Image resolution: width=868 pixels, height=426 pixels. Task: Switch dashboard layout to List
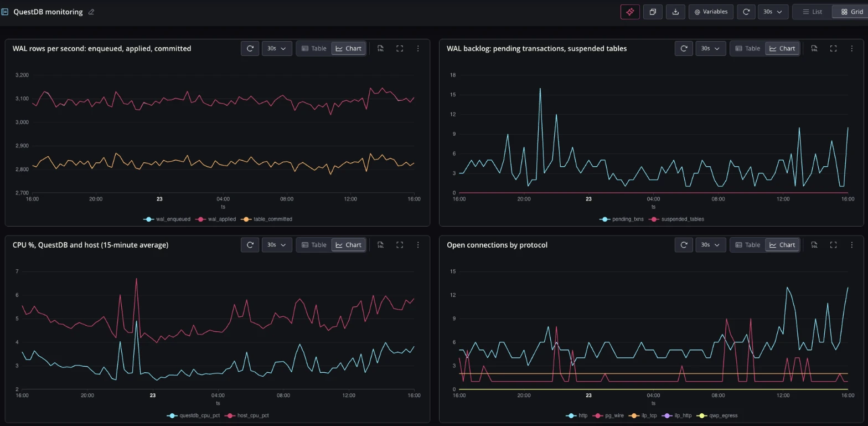click(813, 12)
